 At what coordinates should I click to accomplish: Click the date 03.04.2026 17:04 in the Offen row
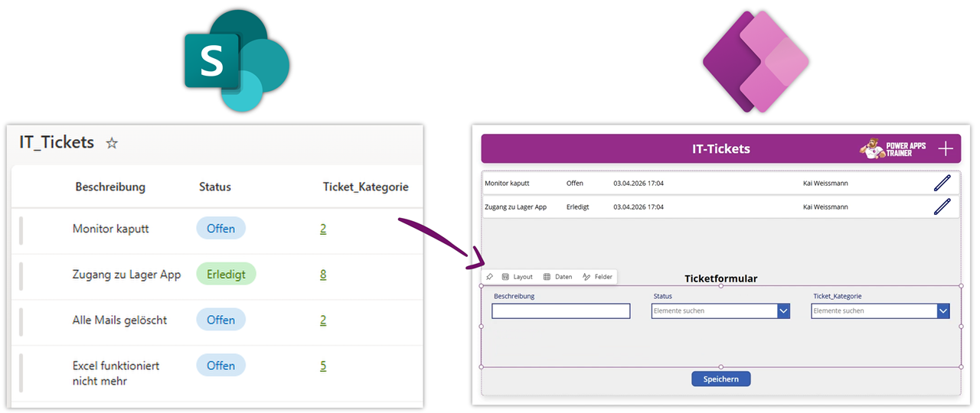pos(639,184)
